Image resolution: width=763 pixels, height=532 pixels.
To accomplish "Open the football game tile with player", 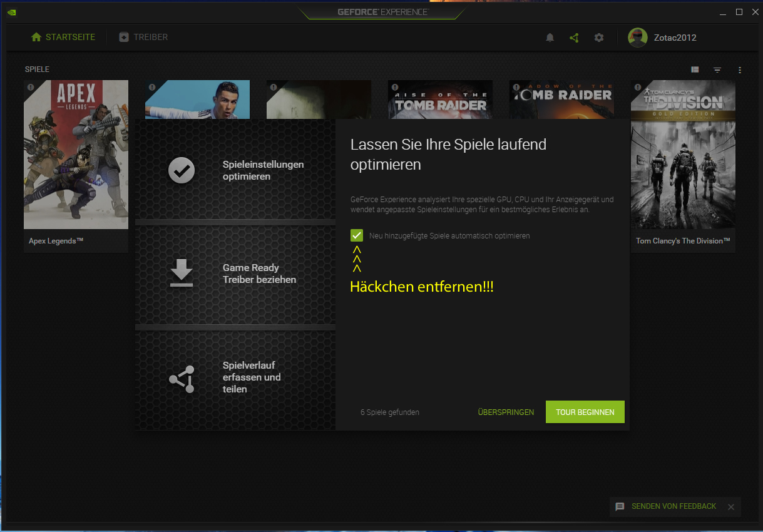I will (x=197, y=100).
